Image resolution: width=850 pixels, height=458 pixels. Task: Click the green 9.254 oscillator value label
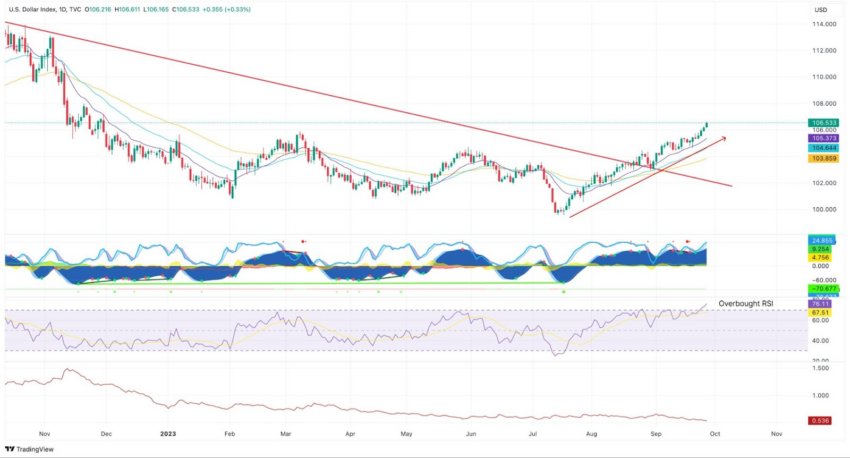[x=820, y=249]
